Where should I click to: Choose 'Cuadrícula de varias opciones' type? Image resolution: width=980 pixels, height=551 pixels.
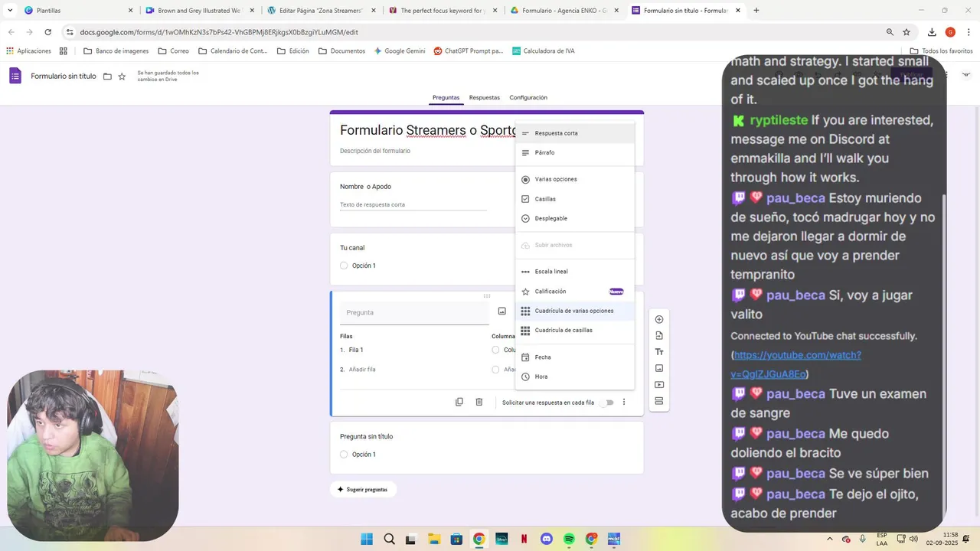point(575,311)
